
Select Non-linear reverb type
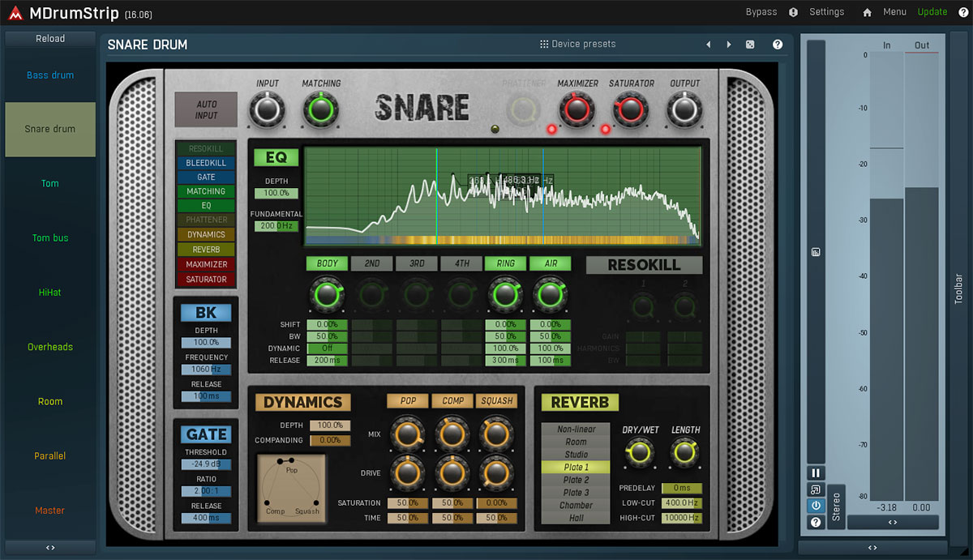tap(576, 430)
